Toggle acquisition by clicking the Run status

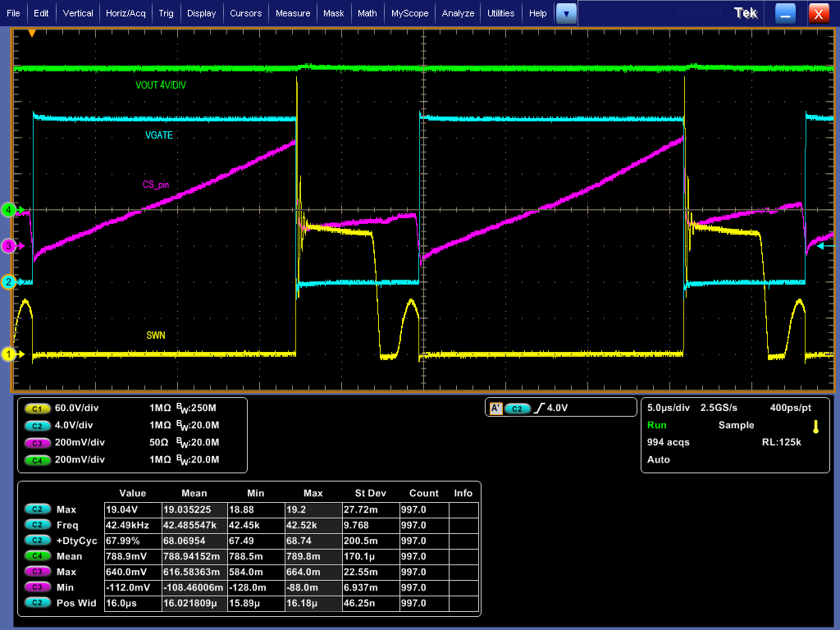point(655,425)
